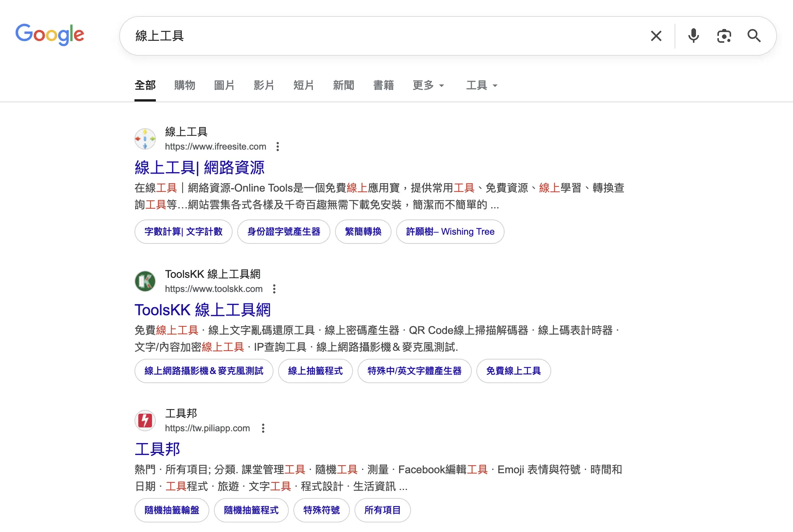The image size is (793, 532).
Task: Click the 繁簡轉換 sitelink chip
Action: (x=363, y=232)
